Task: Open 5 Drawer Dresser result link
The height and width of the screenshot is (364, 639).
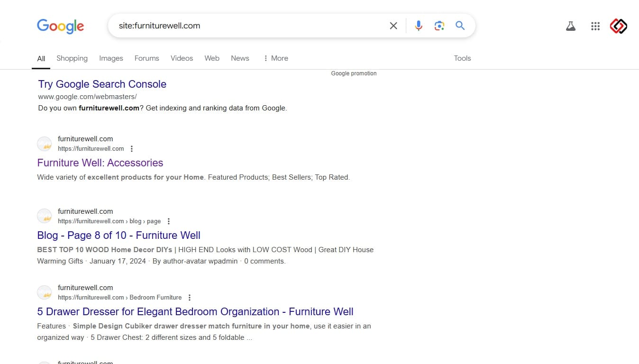Action: pyautogui.click(x=195, y=311)
